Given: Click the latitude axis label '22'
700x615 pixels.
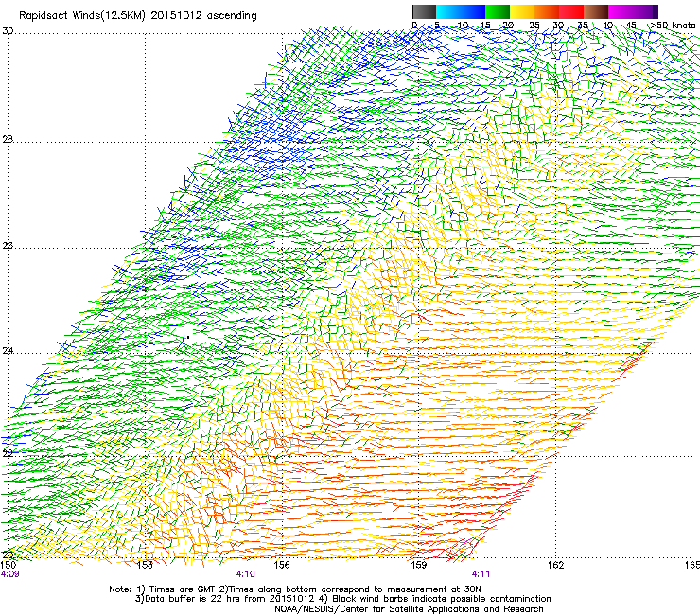Looking at the screenshot, I should point(8,453).
